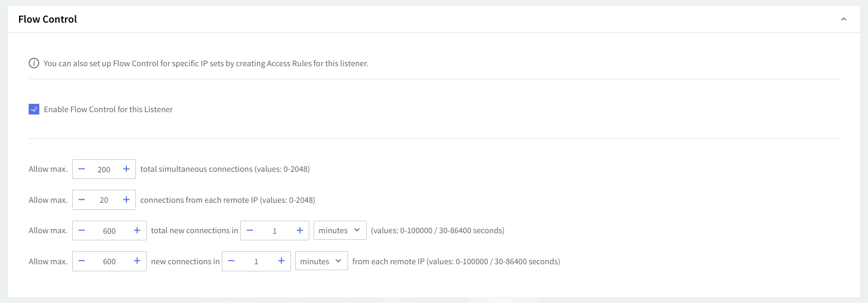
Task: Click the info icon beside Access Rules note
Action: point(34,63)
